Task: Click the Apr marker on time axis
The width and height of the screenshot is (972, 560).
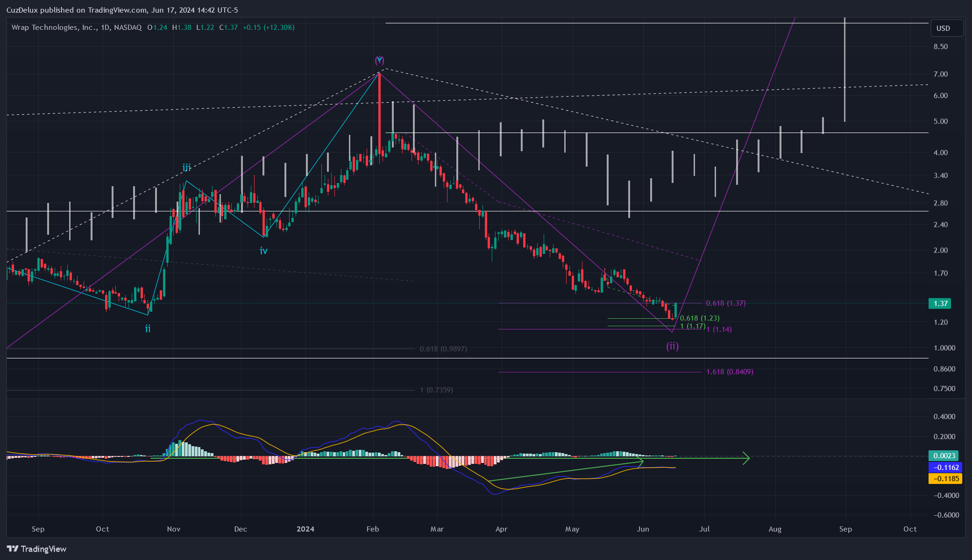Action: [x=501, y=529]
